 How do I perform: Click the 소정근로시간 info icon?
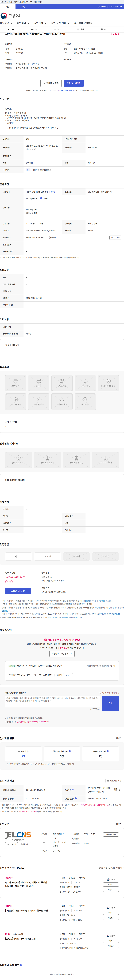point(41,198)
